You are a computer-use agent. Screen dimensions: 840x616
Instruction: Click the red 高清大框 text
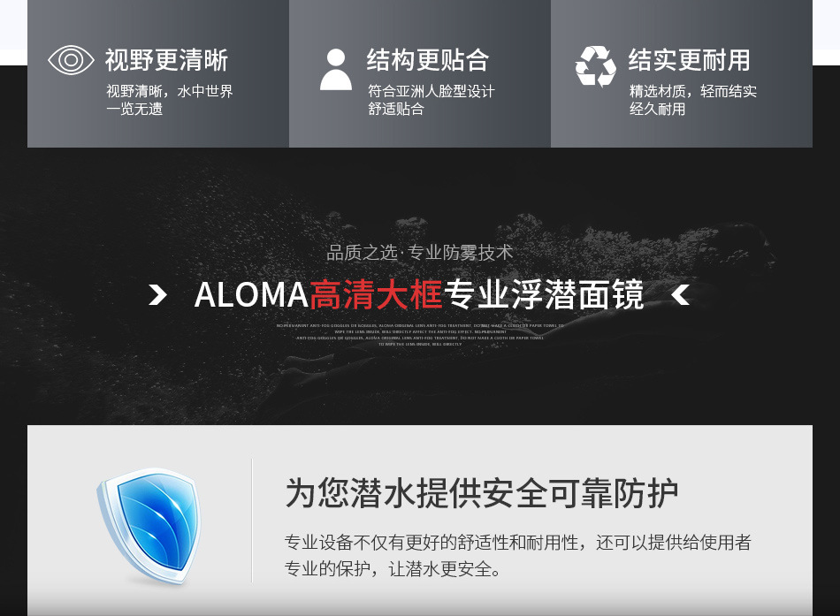click(x=376, y=294)
